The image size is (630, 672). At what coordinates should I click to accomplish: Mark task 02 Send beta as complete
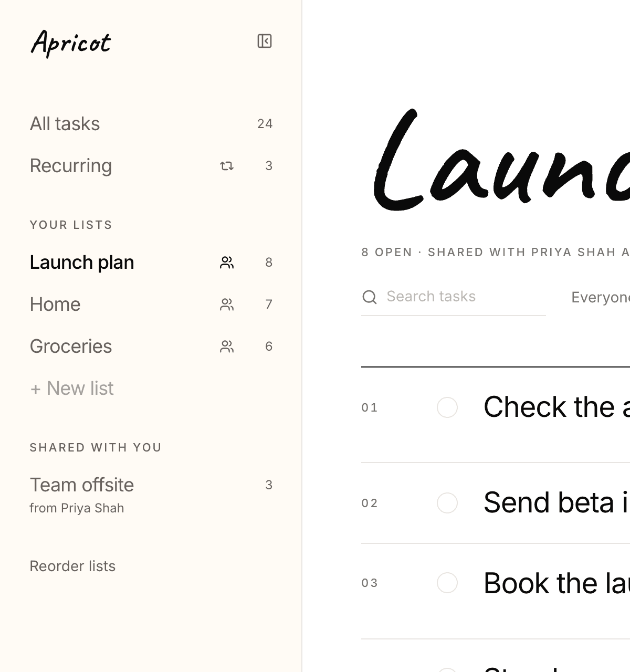pos(447,503)
